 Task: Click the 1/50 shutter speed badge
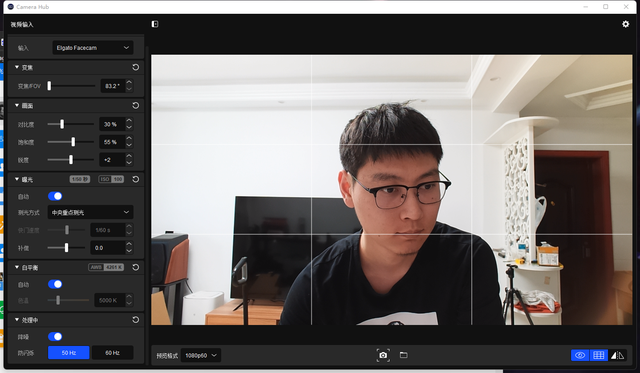[80, 179]
